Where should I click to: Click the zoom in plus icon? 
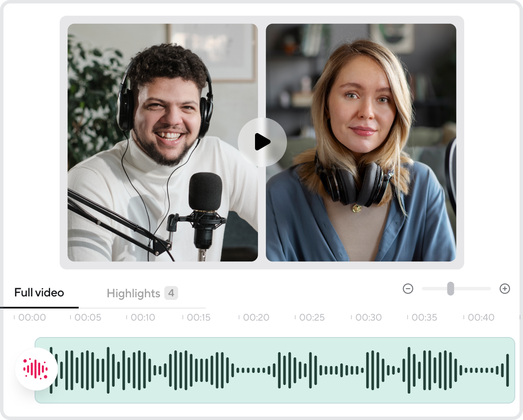pyautogui.click(x=505, y=289)
